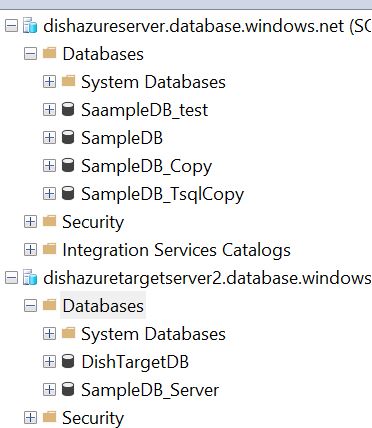
Task: Select the SampleDB_Copy database label
Action: pyautogui.click(x=147, y=166)
